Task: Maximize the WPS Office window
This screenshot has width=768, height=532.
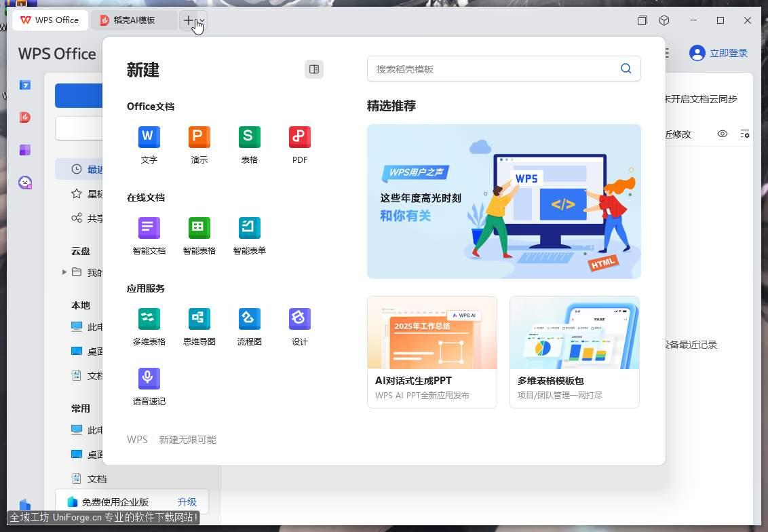Action: coord(721,20)
